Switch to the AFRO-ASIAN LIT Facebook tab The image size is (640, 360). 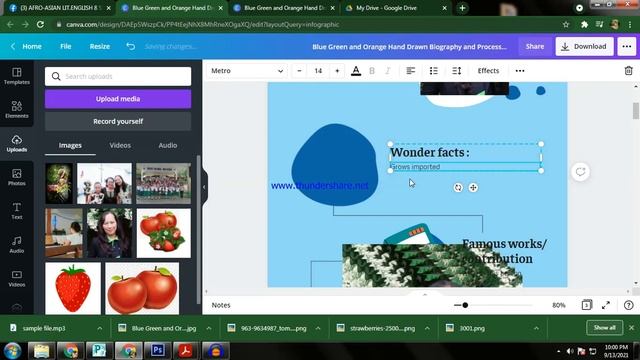(60, 8)
